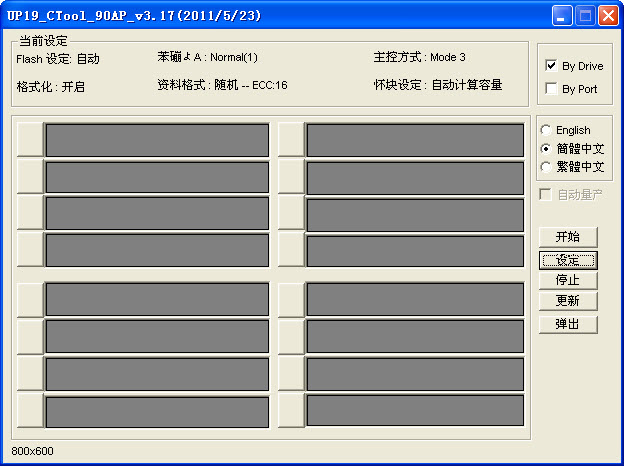The image size is (624, 466).
Task: Click the 停止 (Stop) button
Action: coord(568,280)
